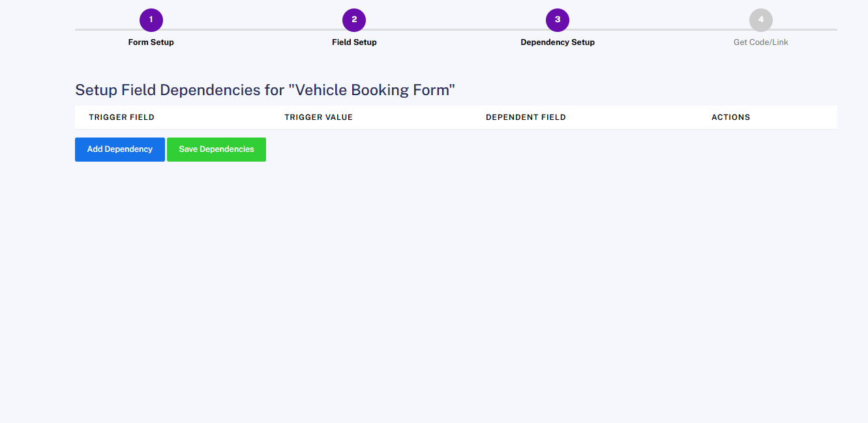Click progress line between steps 3 and 4
The width and height of the screenshot is (868, 423).
coord(659,29)
